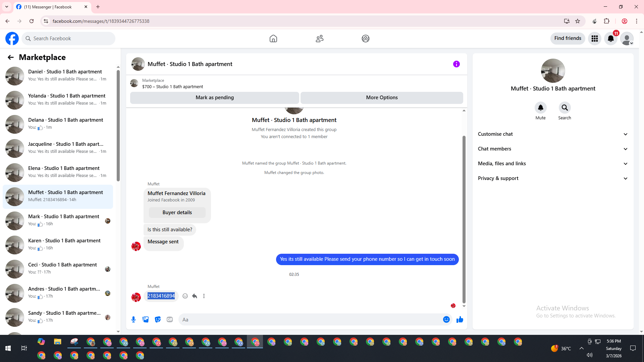Open the Yolanda Studio 1 Bath conversation
The width and height of the screenshot is (644, 362).
(58, 100)
